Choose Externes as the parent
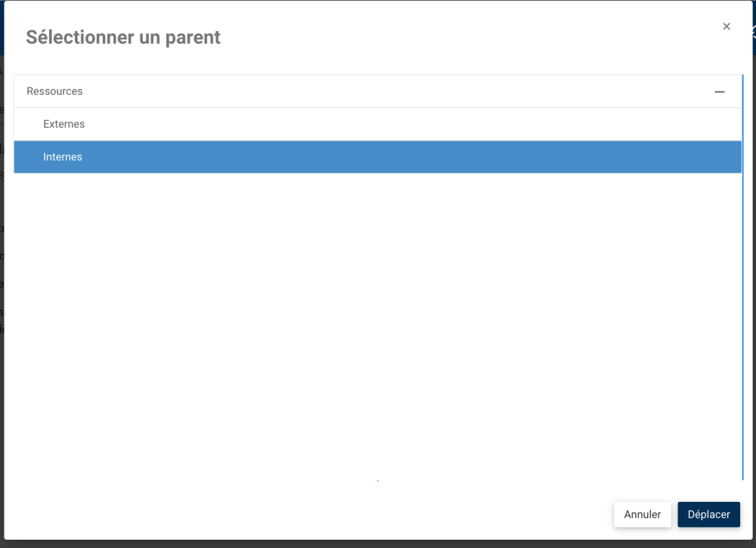Viewport: 756px width, 548px height. click(x=64, y=124)
